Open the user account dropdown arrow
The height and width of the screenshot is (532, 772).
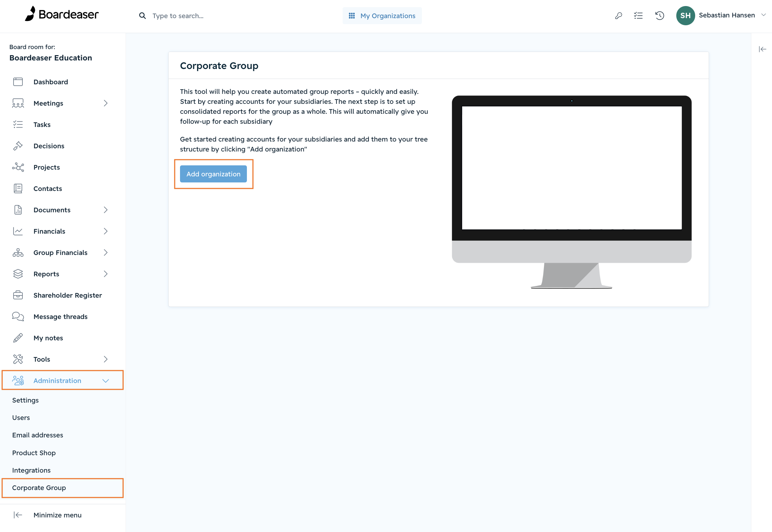click(x=763, y=15)
